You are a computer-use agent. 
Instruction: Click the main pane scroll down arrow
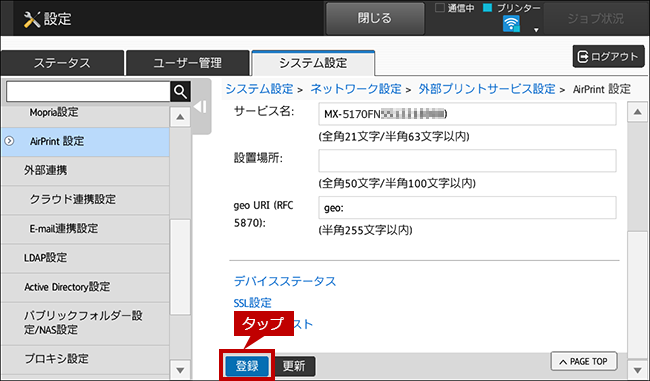[x=637, y=370]
